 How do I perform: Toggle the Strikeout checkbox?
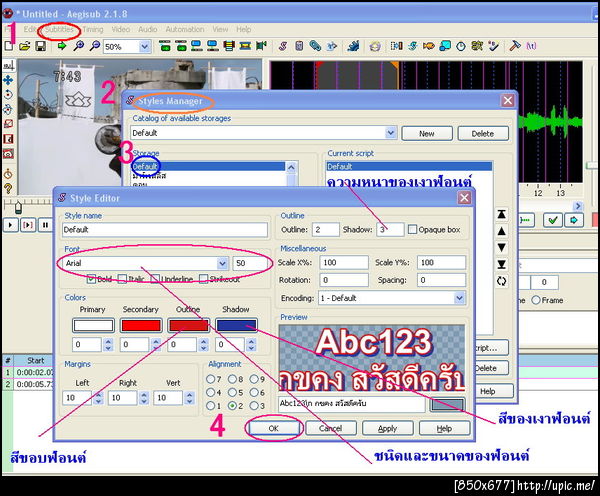point(204,279)
